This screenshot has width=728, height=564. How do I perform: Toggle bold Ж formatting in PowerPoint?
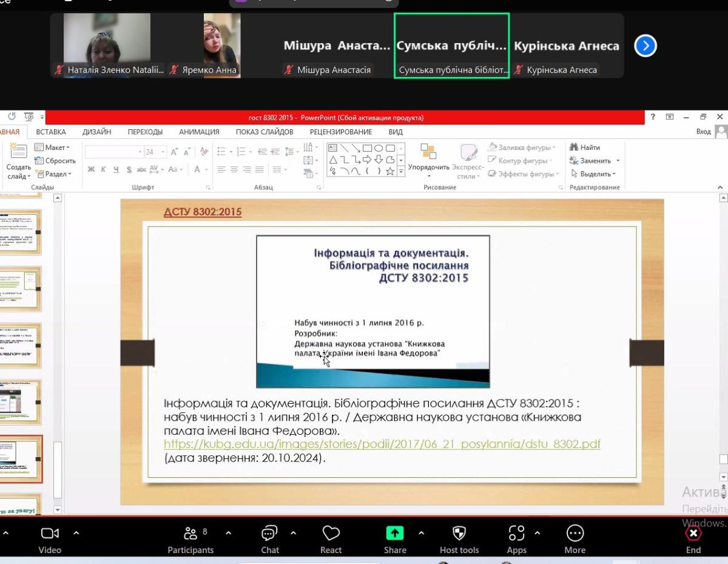pyautogui.click(x=91, y=170)
